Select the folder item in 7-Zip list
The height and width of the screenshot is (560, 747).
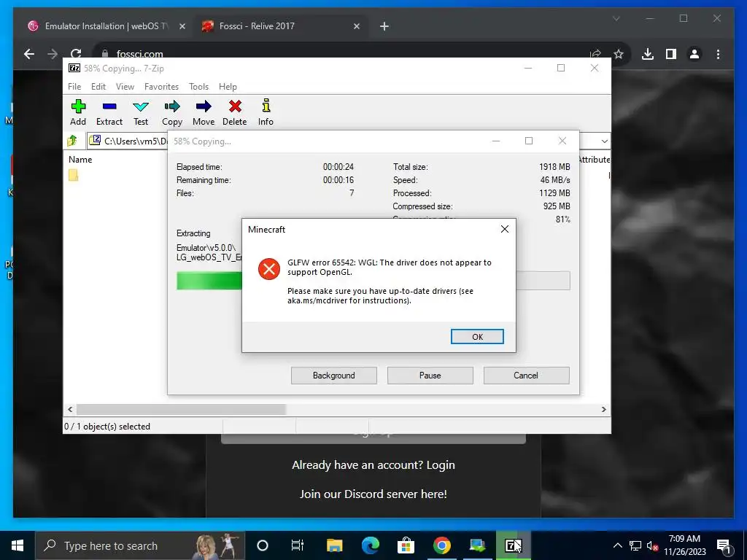click(x=74, y=175)
